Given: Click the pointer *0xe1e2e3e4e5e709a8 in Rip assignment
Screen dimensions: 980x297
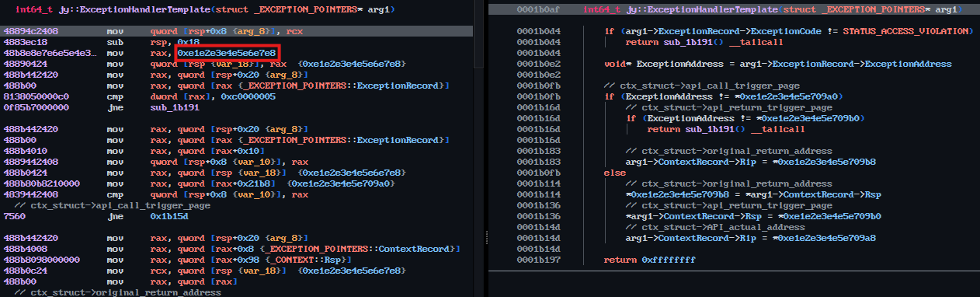Looking at the screenshot, I should [825, 238].
